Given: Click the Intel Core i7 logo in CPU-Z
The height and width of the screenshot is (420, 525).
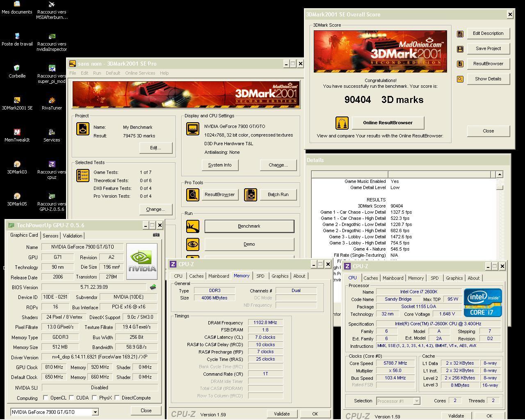Looking at the screenshot, I should [x=483, y=303].
